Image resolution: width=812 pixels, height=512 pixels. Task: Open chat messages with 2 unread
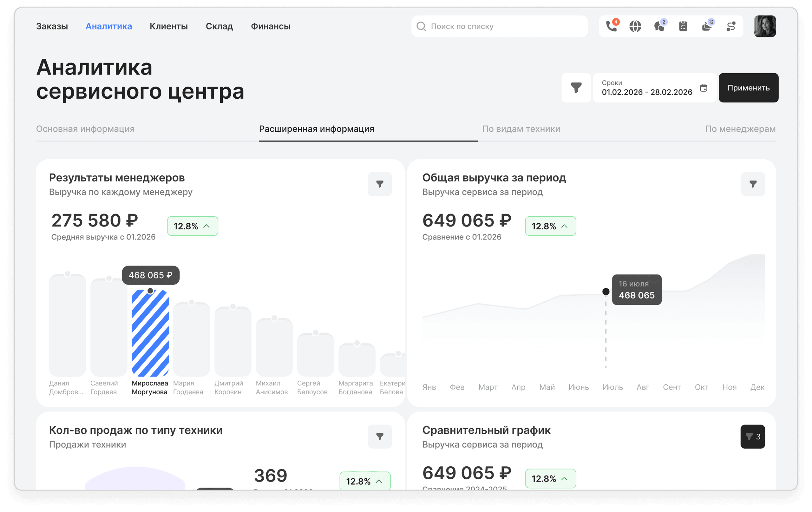pyautogui.click(x=659, y=26)
